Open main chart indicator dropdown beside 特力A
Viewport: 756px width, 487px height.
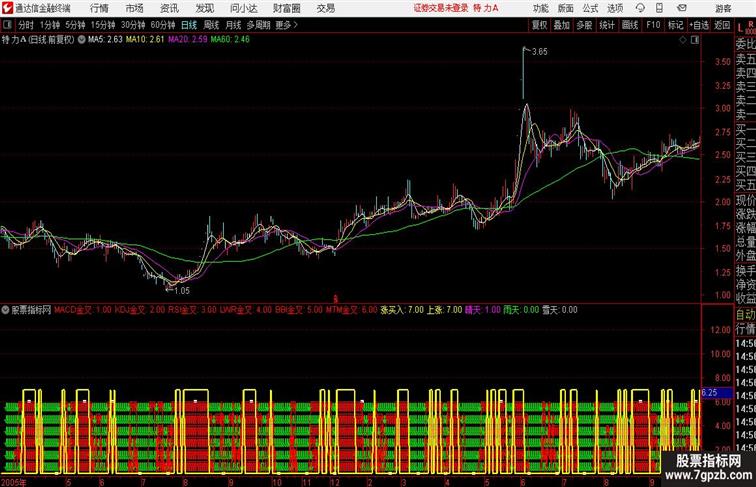pos(81,40)
